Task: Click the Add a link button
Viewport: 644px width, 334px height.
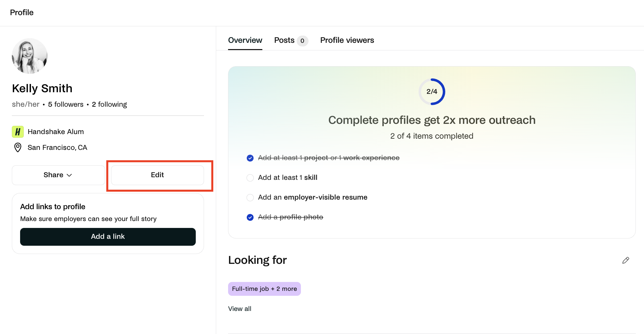Action: pyautogui.click(x=108, y=237)
